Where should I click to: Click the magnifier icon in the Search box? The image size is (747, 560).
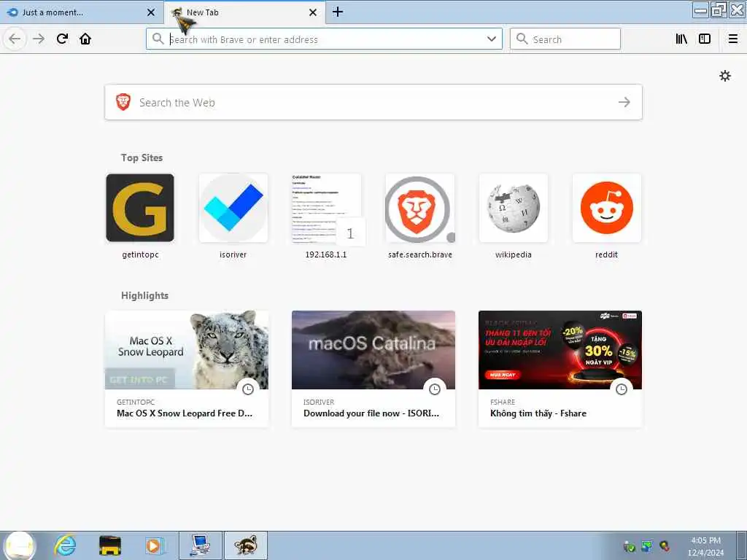[522, 39]
